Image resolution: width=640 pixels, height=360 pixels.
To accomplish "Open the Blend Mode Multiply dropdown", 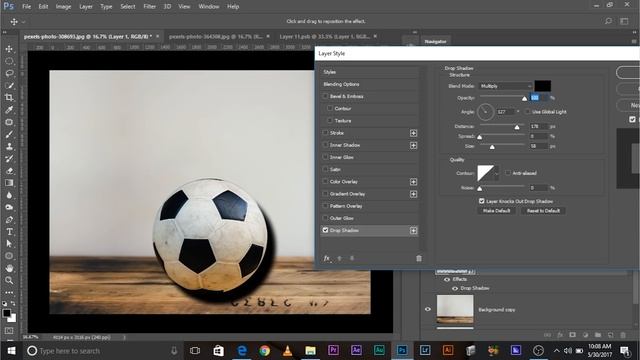I will tap(505, 86).
